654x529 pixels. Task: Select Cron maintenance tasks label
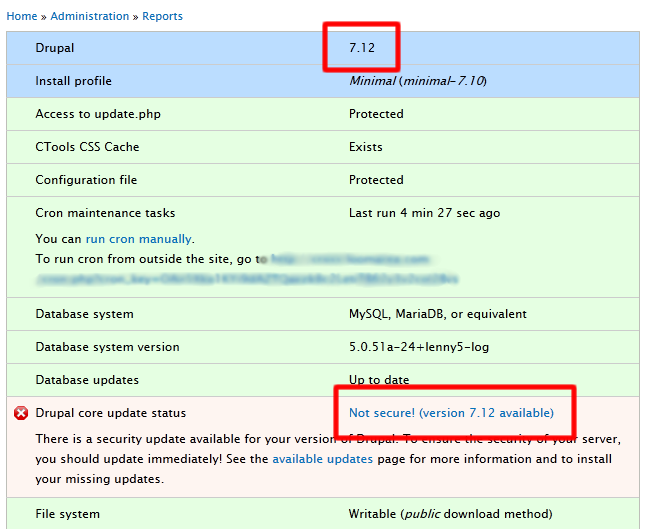(x=105, y=213)
